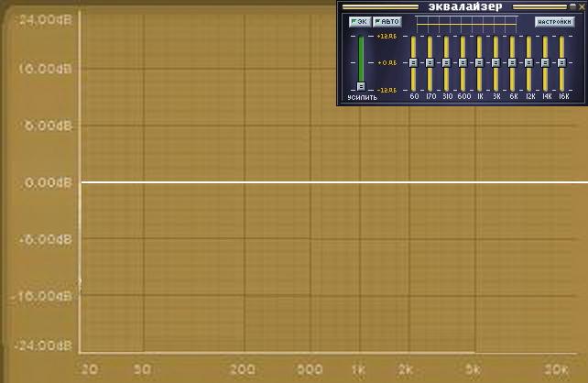The width and height of the screenshot is (588, 383).
Task: Click the 0.00dB axis label
Action: click(x=48, y=182)
